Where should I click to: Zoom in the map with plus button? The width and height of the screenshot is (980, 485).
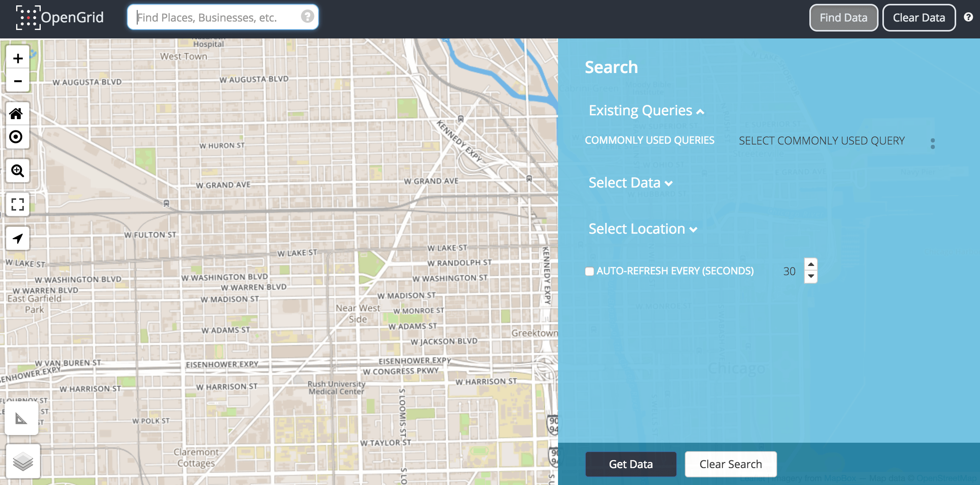(18, 58)
